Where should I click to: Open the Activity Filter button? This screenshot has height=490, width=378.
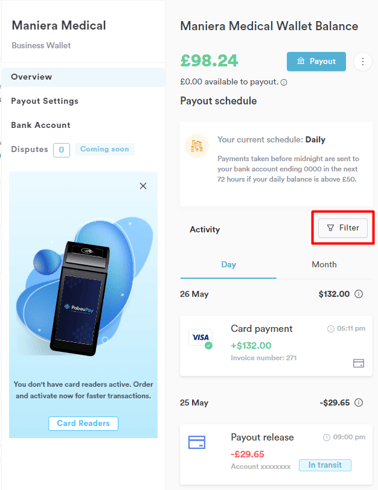[x=343, y=228]
